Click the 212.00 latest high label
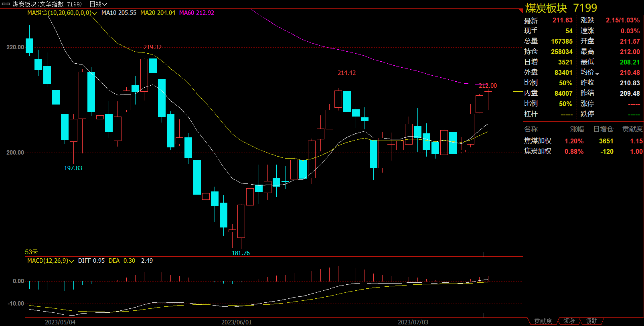 [488, 86]
